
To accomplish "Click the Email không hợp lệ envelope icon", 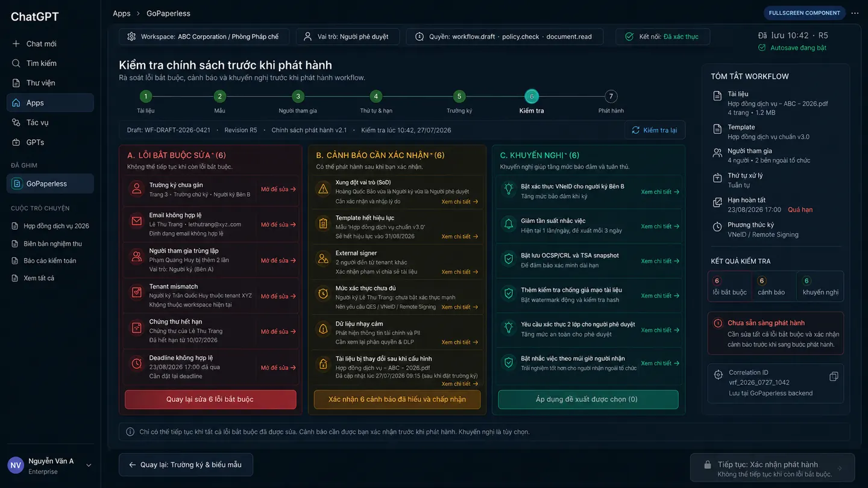I will coord(137,221).
